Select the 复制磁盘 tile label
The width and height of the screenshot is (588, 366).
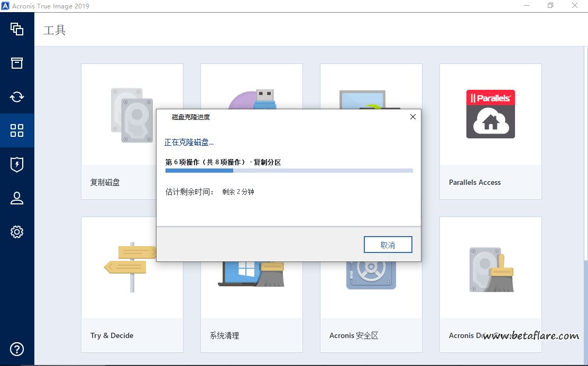pos(105,182)
